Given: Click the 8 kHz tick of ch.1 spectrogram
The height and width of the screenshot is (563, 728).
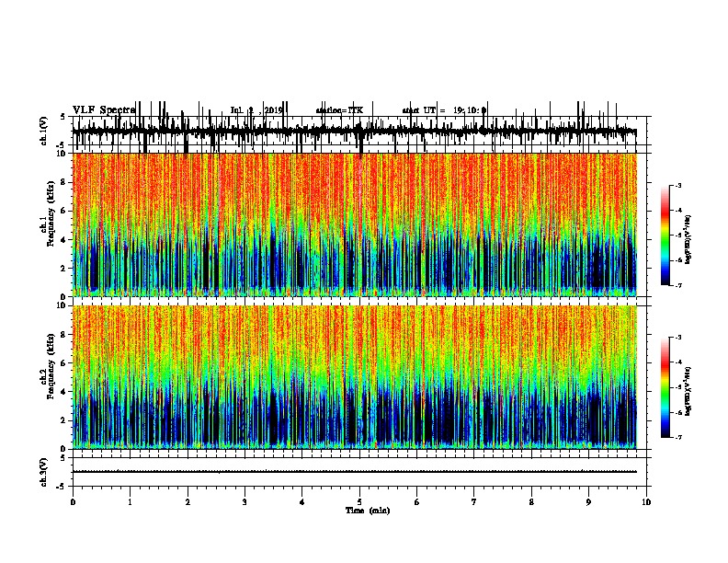Looking at the screenshot, I should pyautogui.click(x=63, y=182).
